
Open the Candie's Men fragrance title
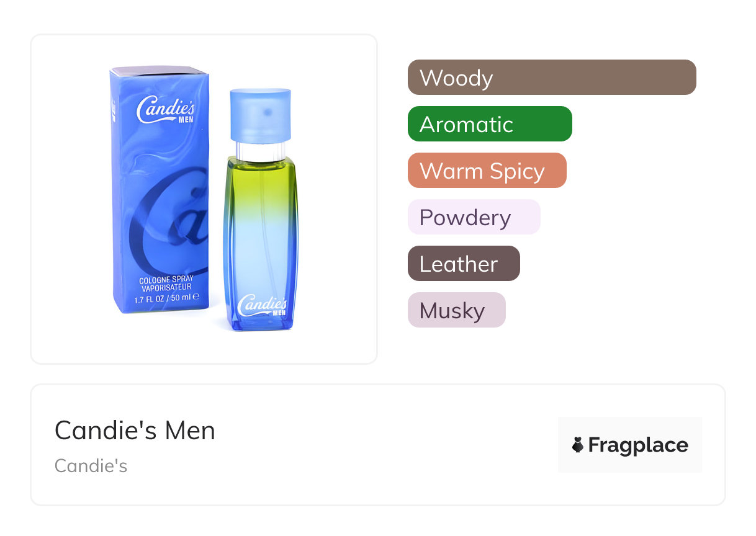(x=135, y=430)
